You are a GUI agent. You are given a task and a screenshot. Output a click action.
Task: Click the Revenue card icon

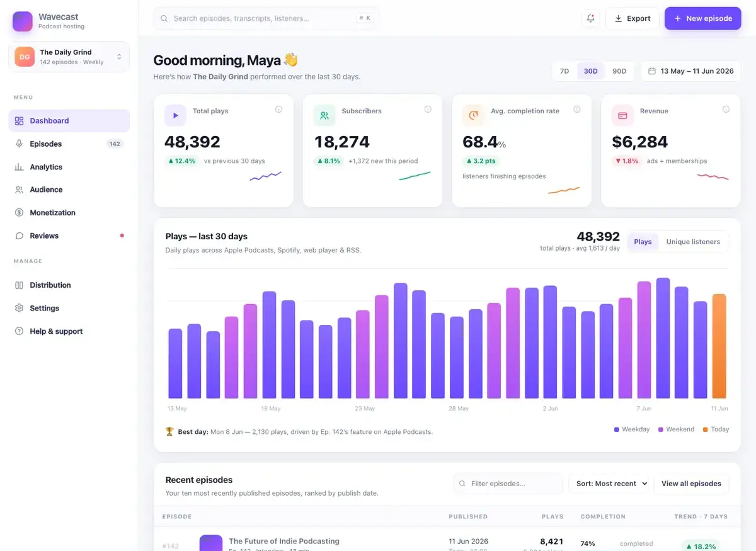[x=622, y=115]
